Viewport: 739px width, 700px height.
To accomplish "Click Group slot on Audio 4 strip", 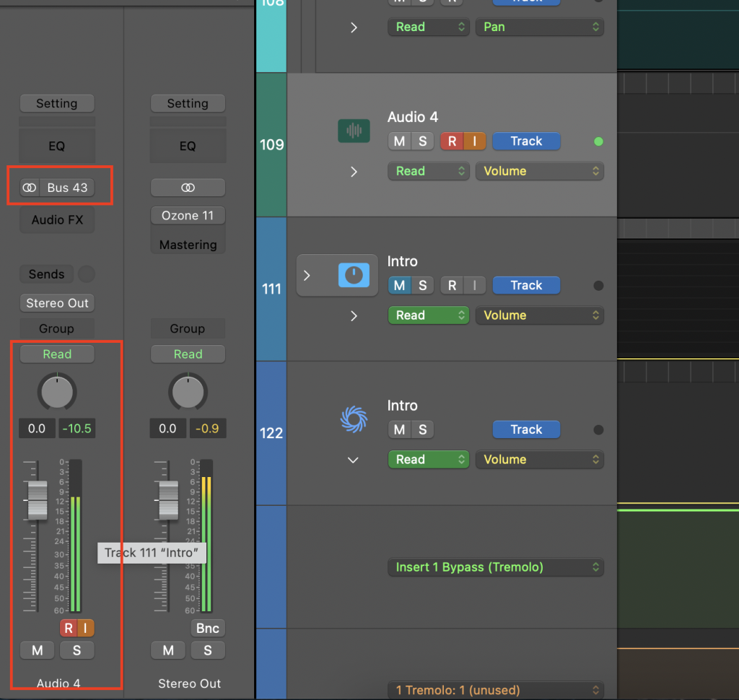I will pos(57,328).
